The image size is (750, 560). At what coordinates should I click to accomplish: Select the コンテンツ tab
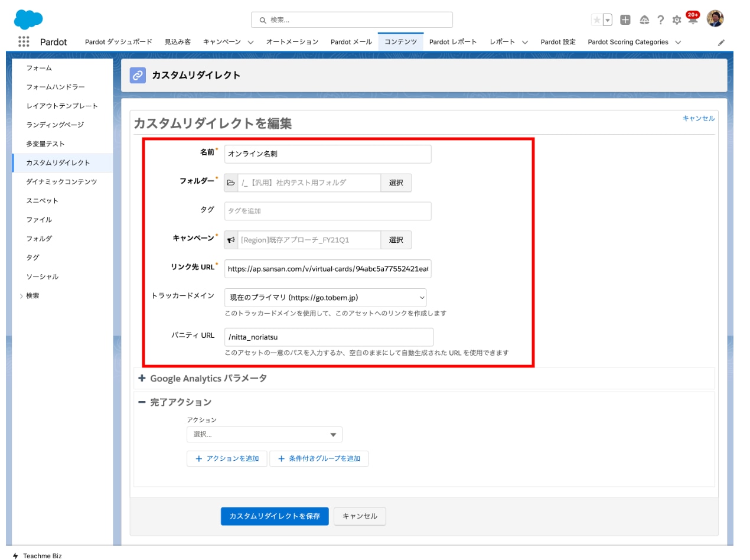pyautogui.click(x=401, y=42)
